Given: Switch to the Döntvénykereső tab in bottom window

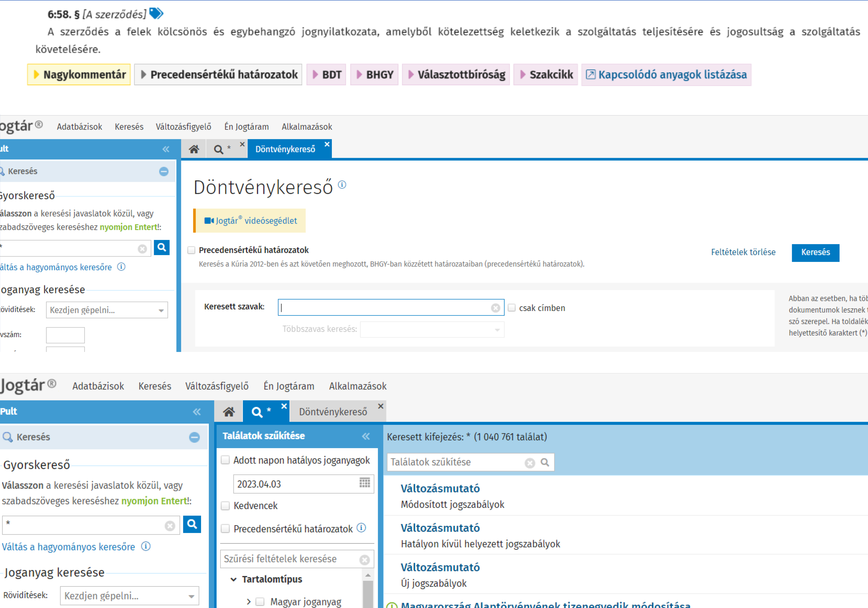Looking at the screenshot, I should [333, 411].
